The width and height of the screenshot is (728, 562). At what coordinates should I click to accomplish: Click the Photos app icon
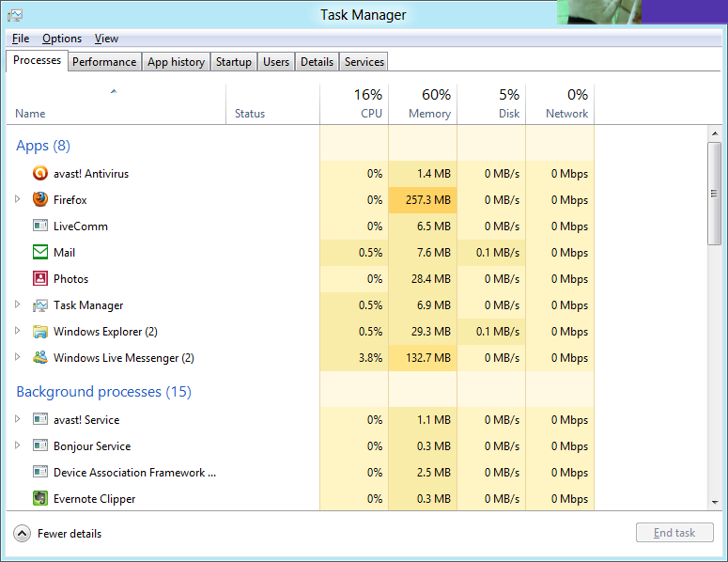point(39,279)
